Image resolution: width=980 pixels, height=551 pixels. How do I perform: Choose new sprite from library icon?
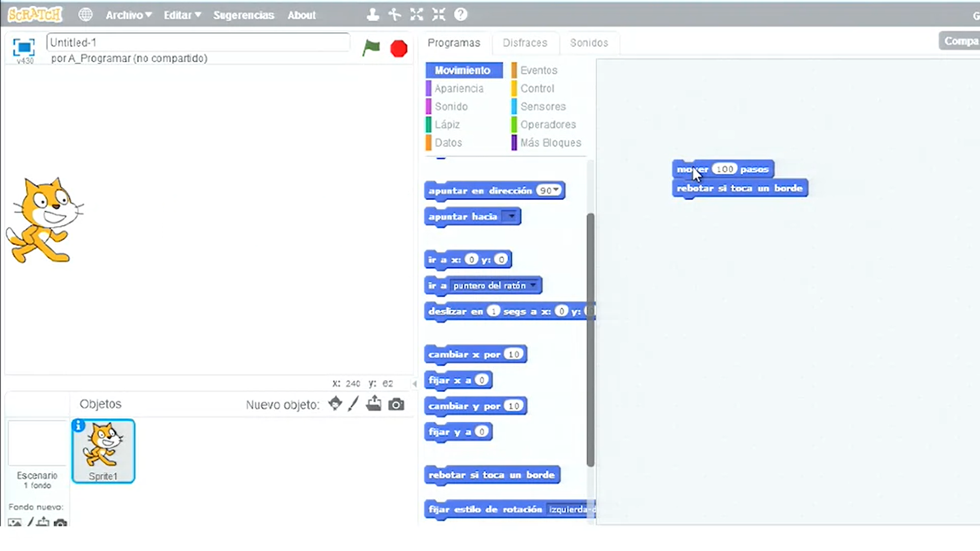point(335,404)
